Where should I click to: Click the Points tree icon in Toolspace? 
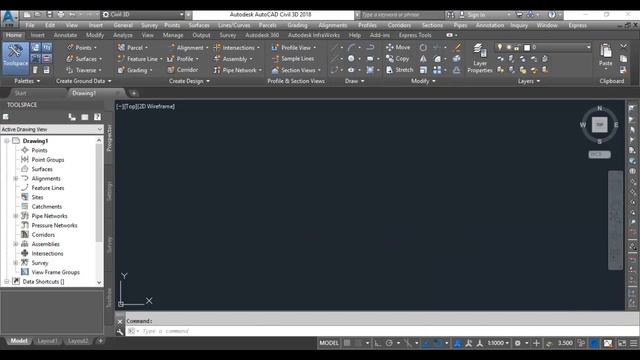tap(25, 150)
